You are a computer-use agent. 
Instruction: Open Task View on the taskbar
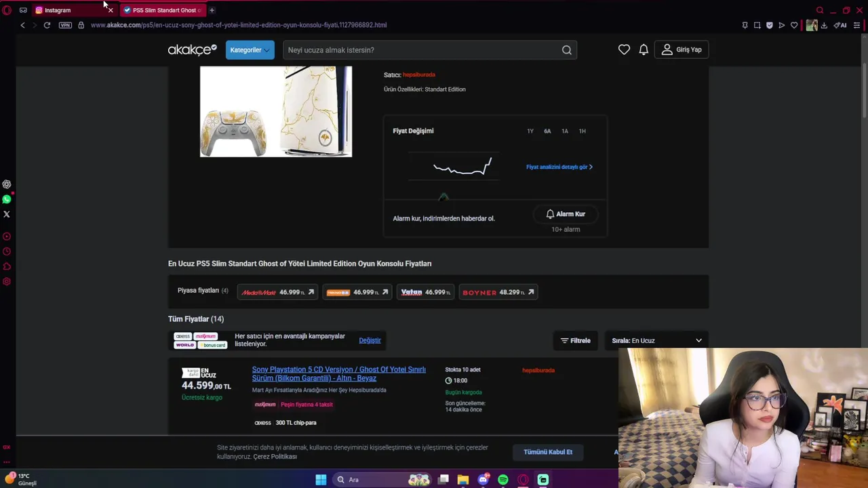point(443,480)
